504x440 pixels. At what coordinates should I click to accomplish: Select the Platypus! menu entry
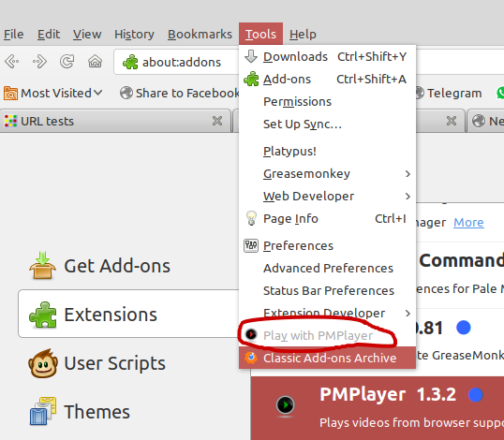[327, 151]
